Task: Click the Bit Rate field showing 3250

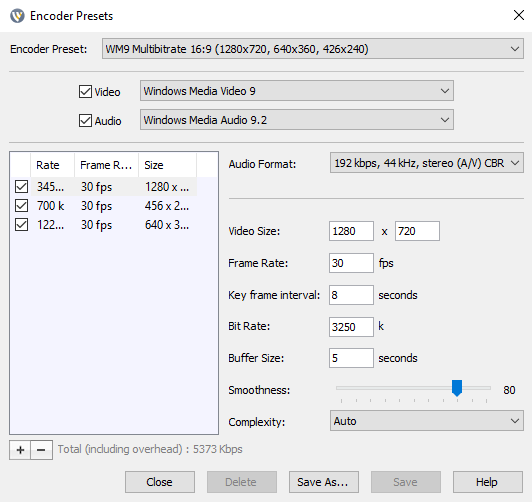Action: (x=351, y=327)
